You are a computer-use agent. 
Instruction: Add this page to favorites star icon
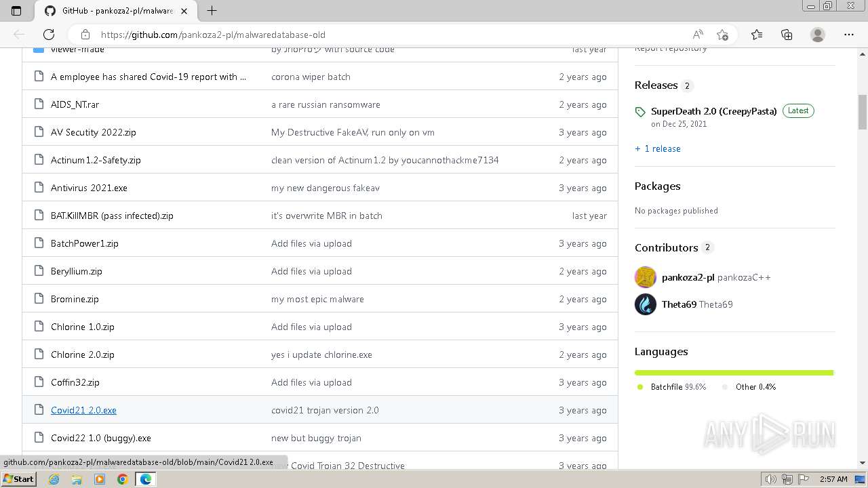[x=722, y=35]
